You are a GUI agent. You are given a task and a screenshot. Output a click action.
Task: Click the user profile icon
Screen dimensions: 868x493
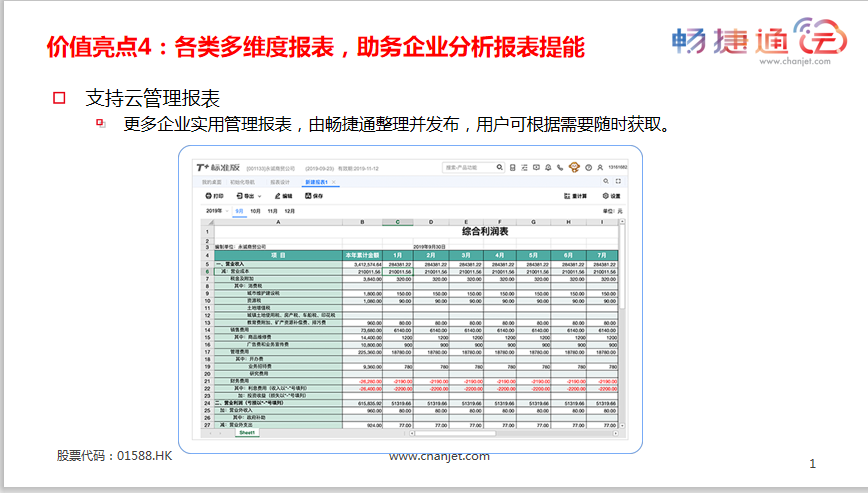(600, 167)
